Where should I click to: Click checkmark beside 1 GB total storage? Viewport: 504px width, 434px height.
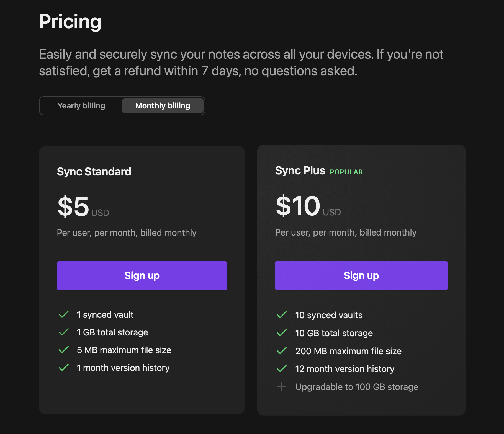point(64,332)
